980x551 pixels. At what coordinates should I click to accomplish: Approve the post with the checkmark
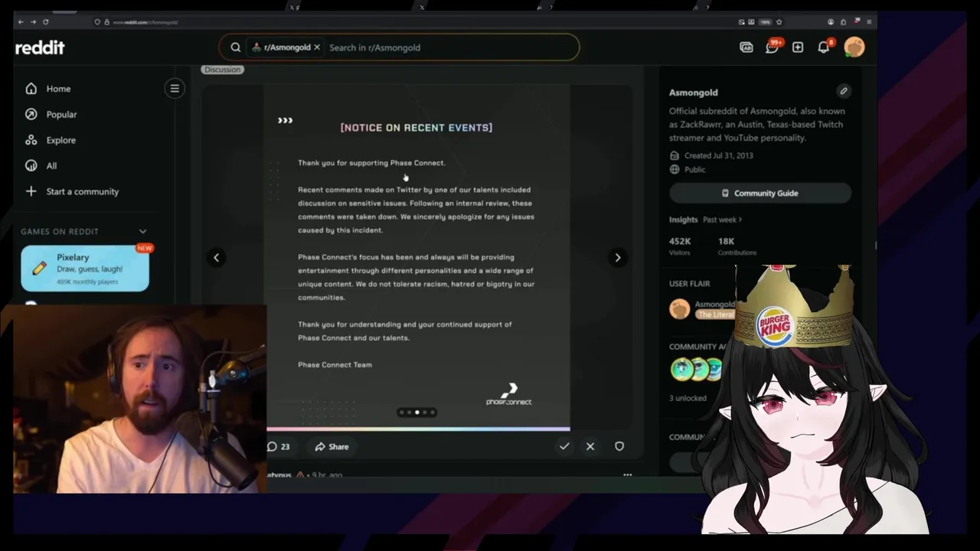point(564,447)
